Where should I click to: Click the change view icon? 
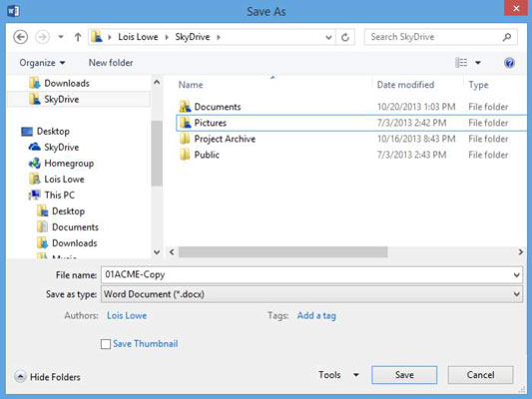click(461, 63)
